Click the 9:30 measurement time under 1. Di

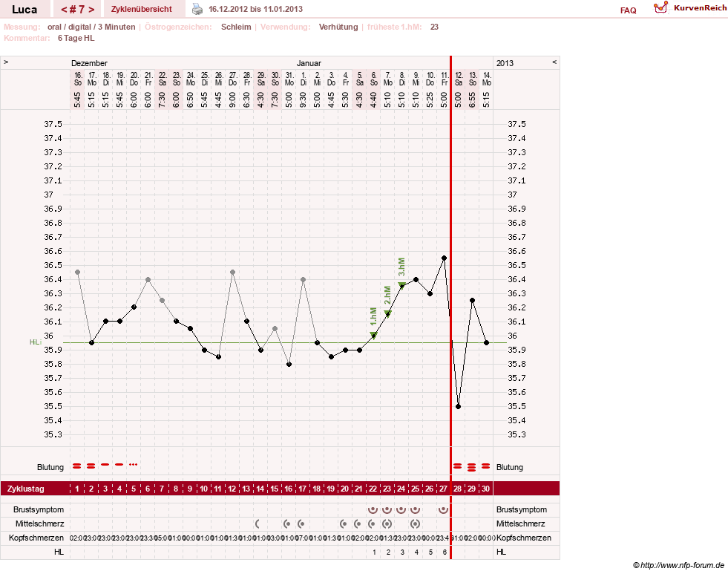coord(304,100)
